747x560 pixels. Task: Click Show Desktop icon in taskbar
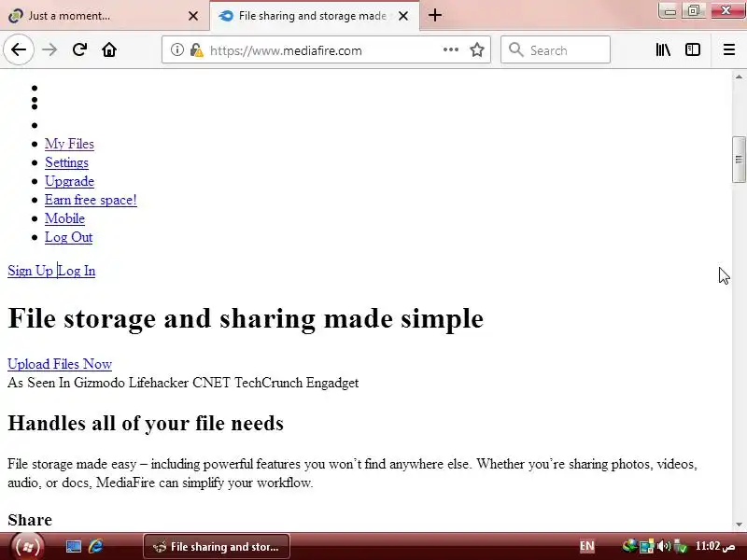[74, 546]
